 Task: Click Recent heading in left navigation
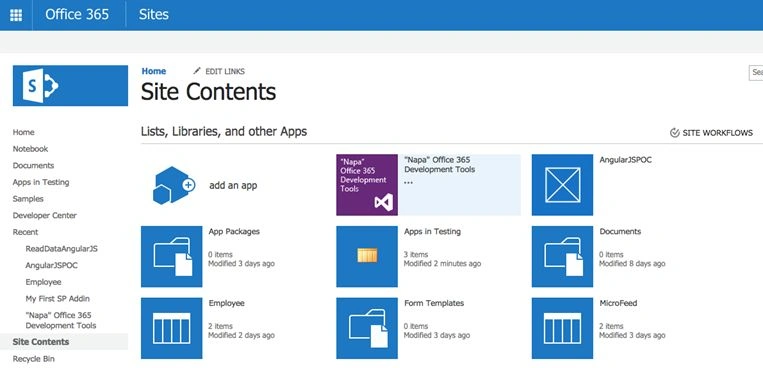pyautogui.click(x=25, y=232)
